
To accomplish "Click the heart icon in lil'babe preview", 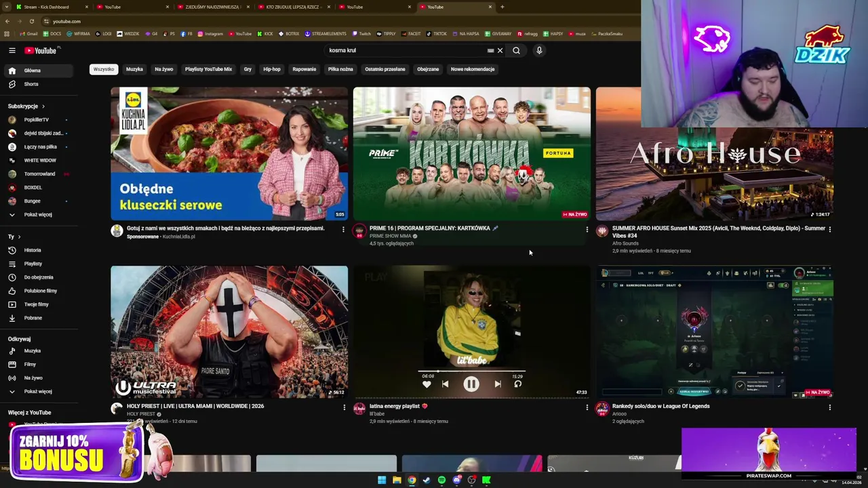I will pos(427,384).
